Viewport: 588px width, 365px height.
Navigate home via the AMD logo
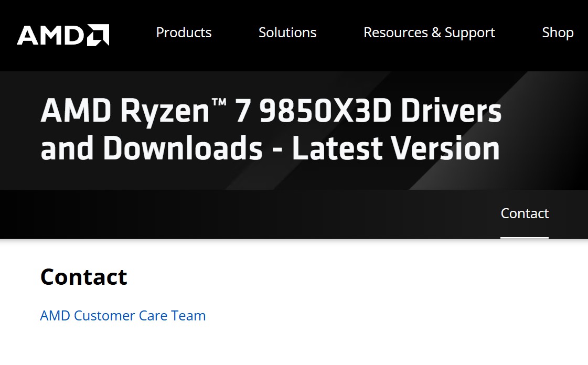[x=62, y=35]
